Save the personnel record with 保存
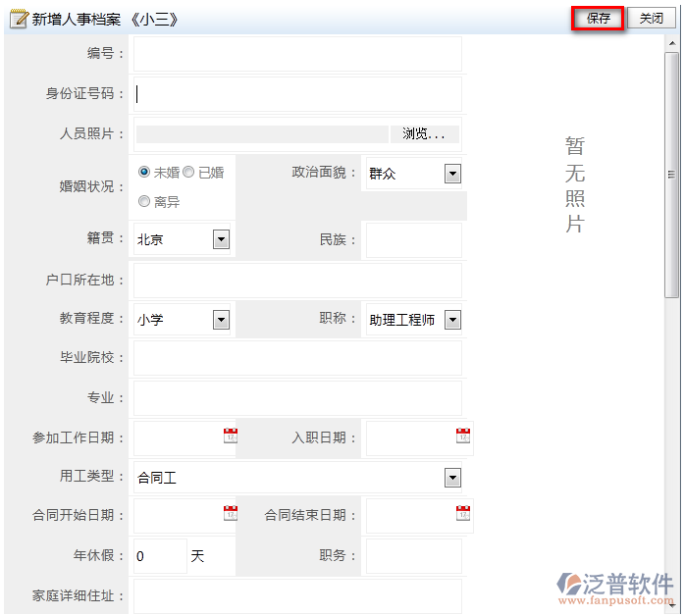Image resolution: width=684 pixels, height=616 pixels. (x=598, y=19)
